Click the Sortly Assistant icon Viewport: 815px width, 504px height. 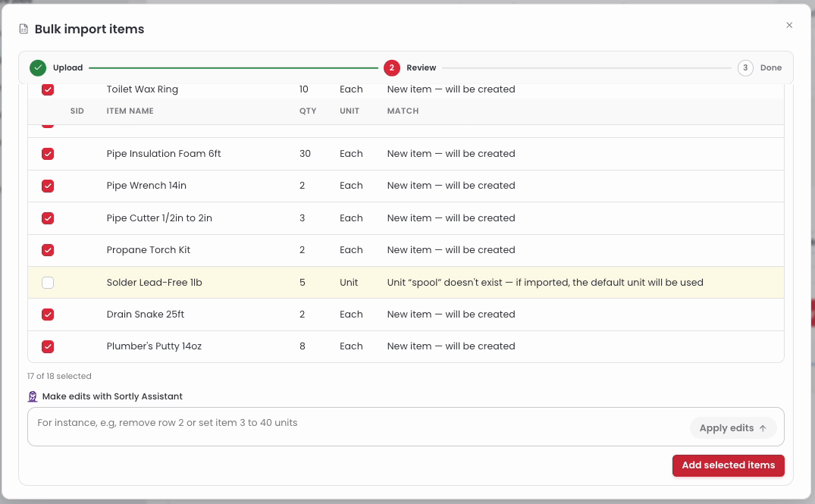click(x=33, y=396)
